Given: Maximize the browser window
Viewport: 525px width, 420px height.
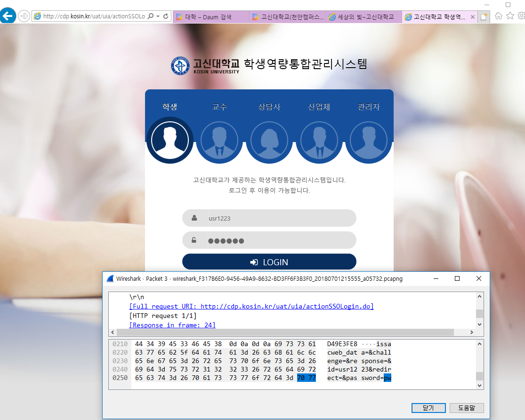Looking at the screenshot, I should (508, 5).
